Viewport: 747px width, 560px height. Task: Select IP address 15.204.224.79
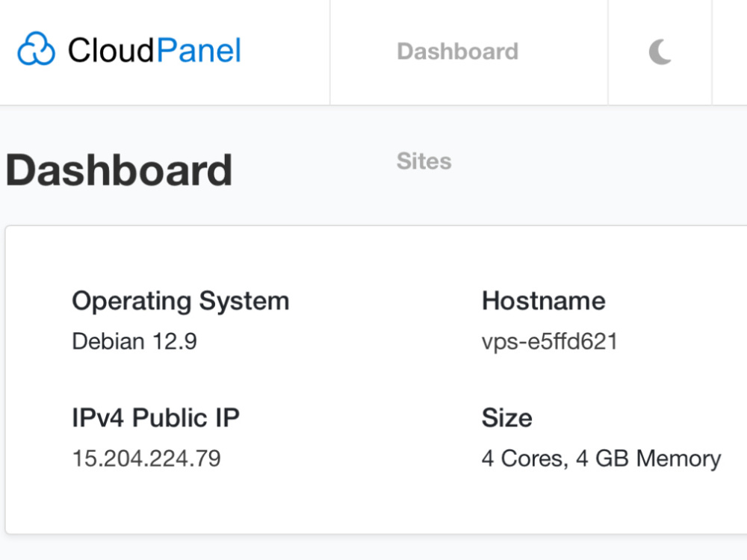tap(146, 458)
